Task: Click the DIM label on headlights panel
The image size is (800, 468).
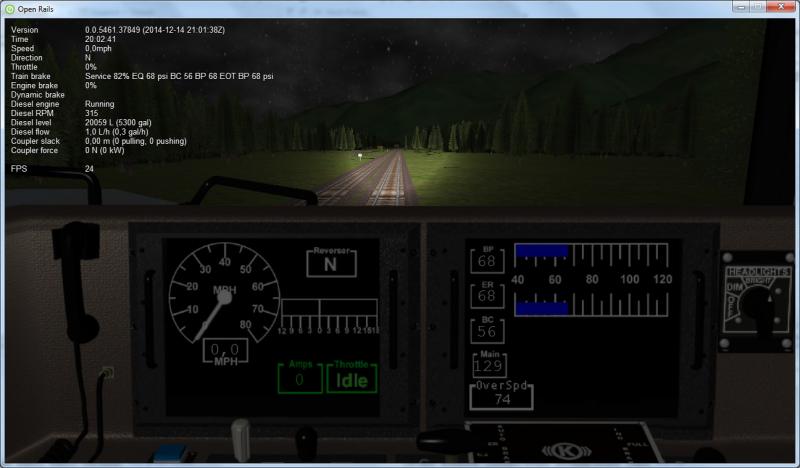Action: pos(735,287)
